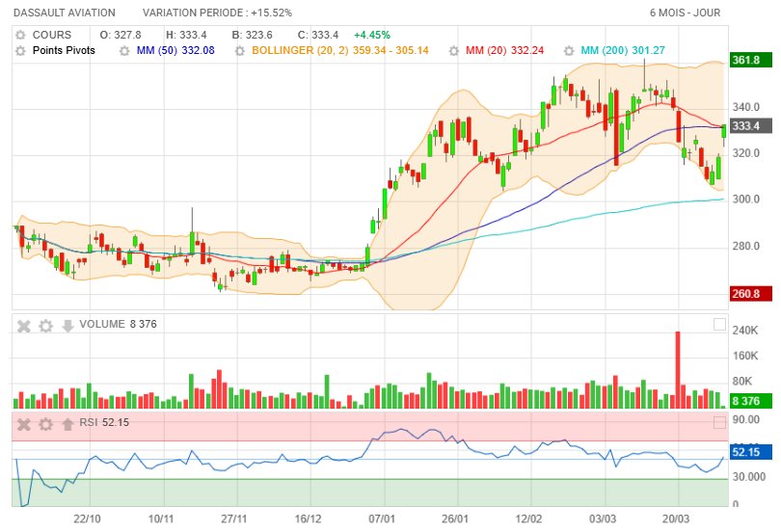Click the RSI 52.15 panel label

pyautogui.click(x=104, y=422)
